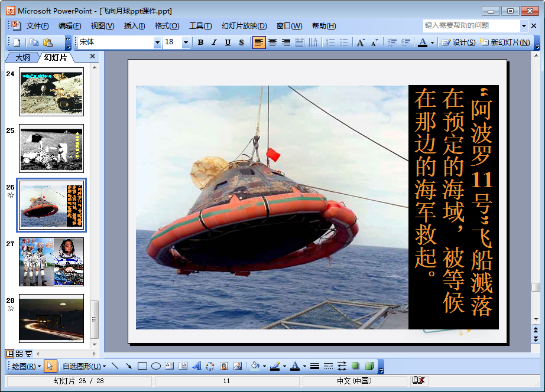This screenshot has width=545, height=392.
Task: Switch to Normal view icon
Action: tap(9, 354)
